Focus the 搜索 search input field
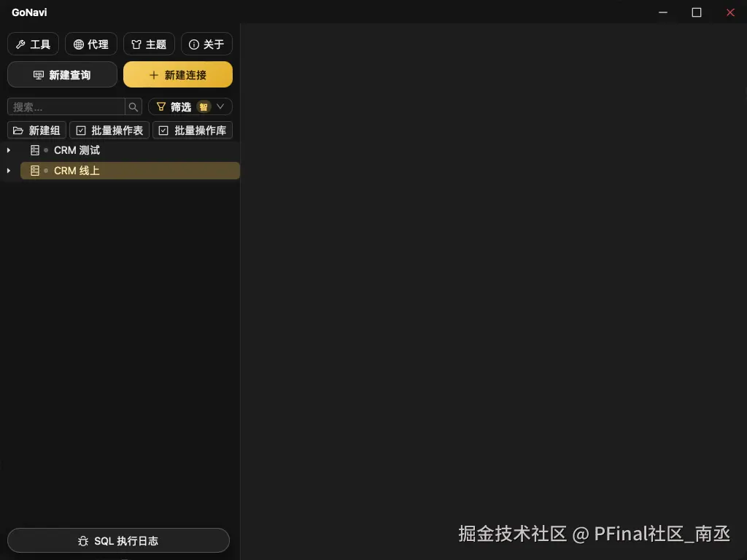 pyautogui.click(x=66, y=107)
